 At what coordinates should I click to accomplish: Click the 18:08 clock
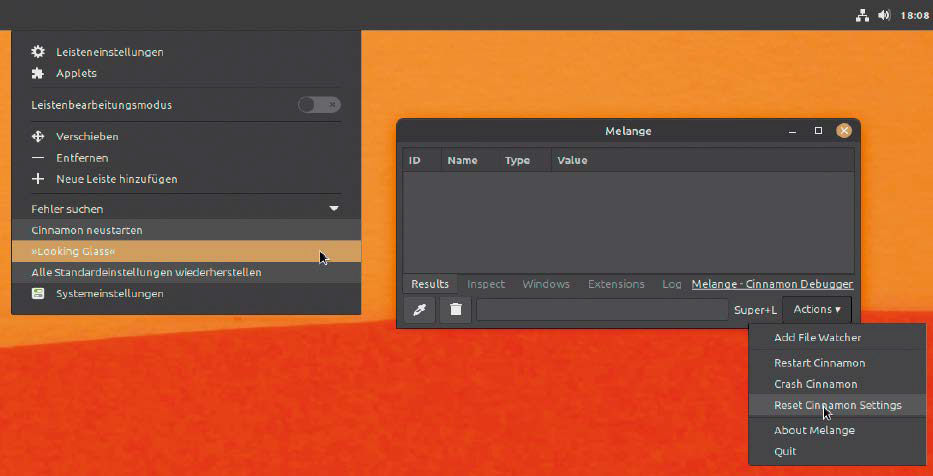[x=915, y=15]
